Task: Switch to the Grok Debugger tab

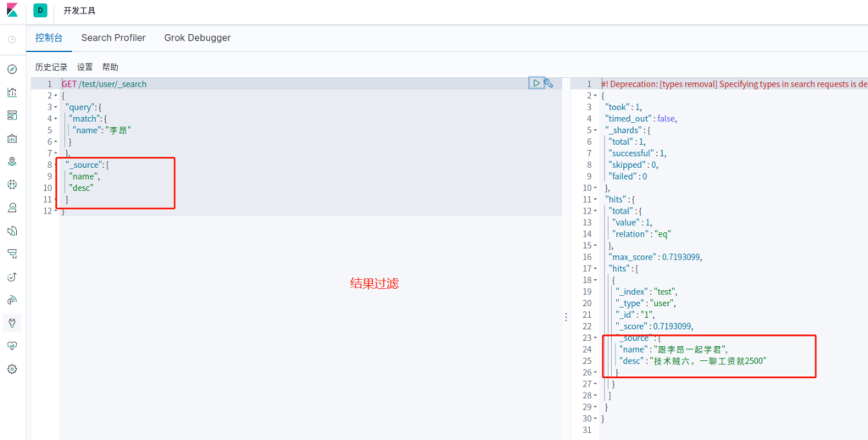Action: [x=198, y=38]
